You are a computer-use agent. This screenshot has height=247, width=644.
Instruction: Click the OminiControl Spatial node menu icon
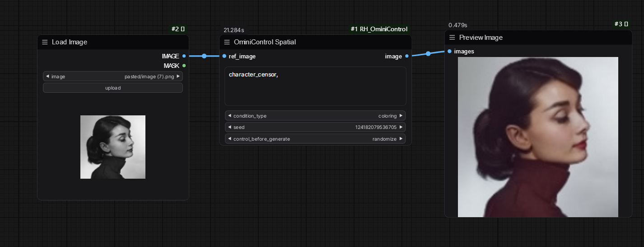[227, 42]
